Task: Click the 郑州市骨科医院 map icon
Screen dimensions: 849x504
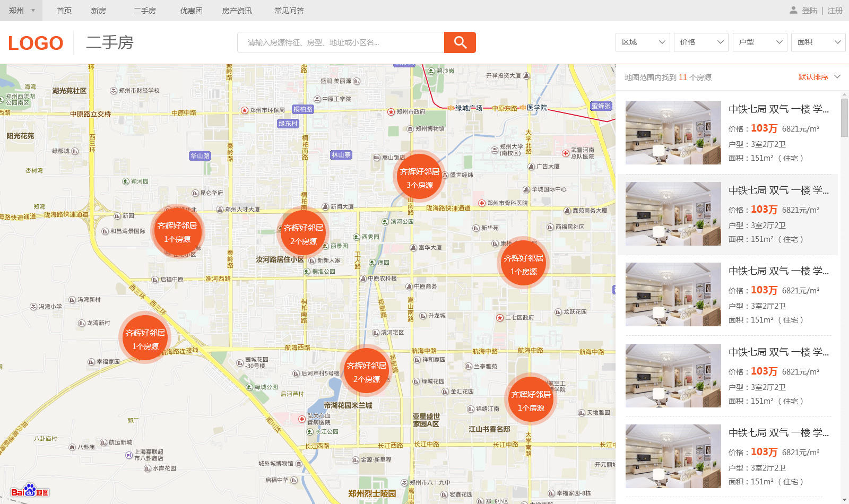Action: coord(482,203)
